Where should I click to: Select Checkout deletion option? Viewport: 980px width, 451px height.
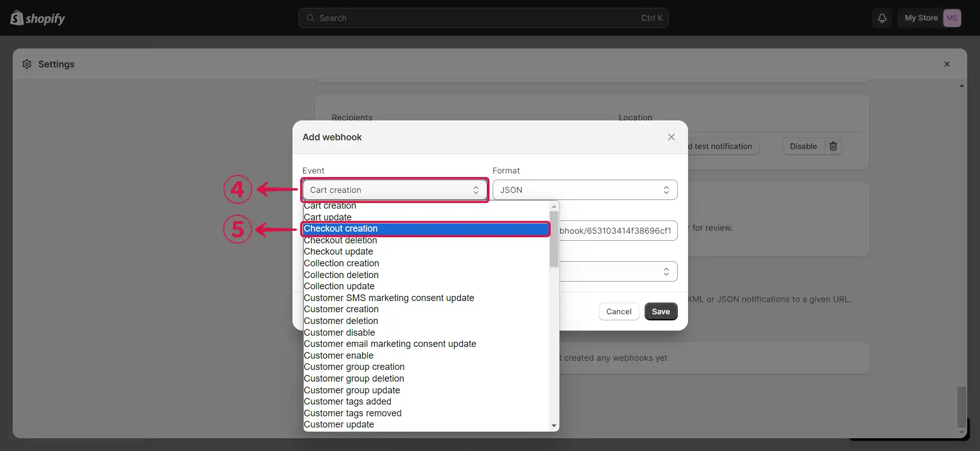(426, 240)
